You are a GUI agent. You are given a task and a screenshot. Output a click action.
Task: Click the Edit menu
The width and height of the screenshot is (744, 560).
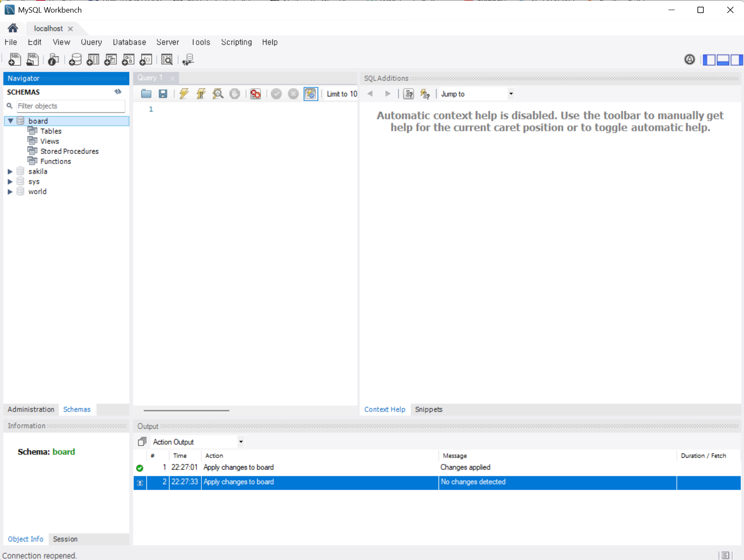pyautogui.click(x=34, y=42)
